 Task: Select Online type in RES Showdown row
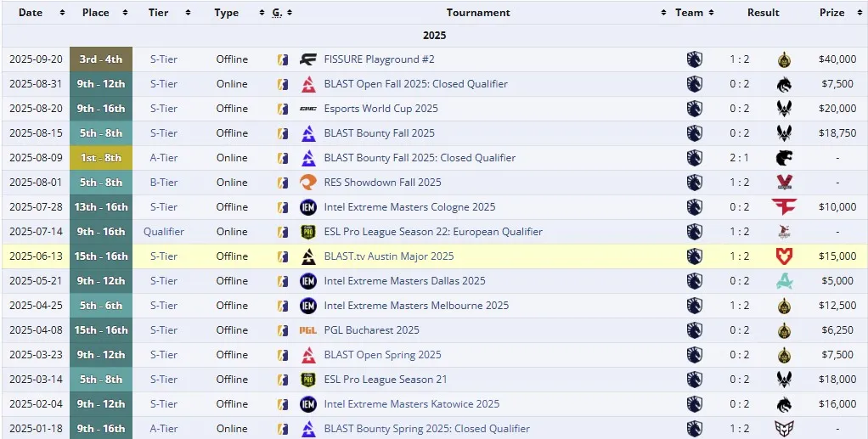click(232, 182)
